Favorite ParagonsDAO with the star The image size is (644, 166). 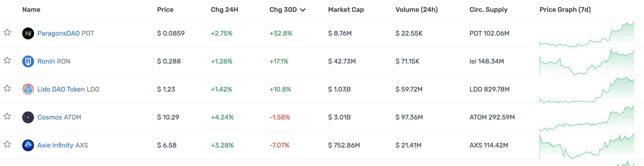7,32
